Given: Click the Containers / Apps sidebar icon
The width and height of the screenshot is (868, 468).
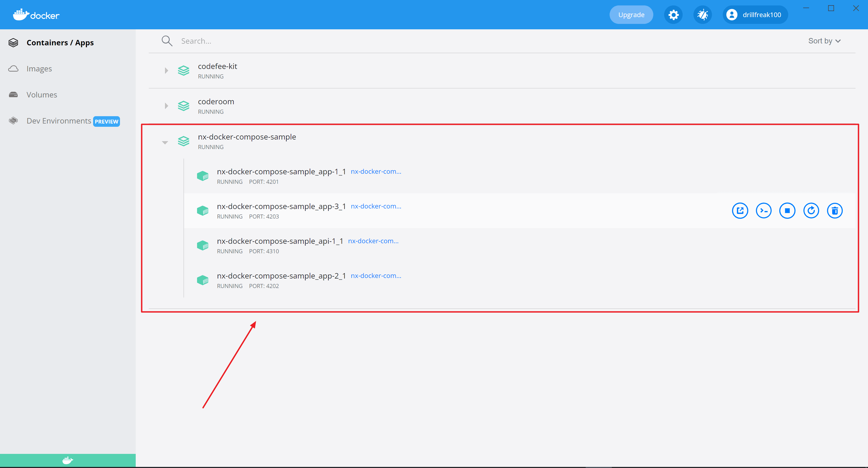Looking at the screenshot, I should coord(13,43).
